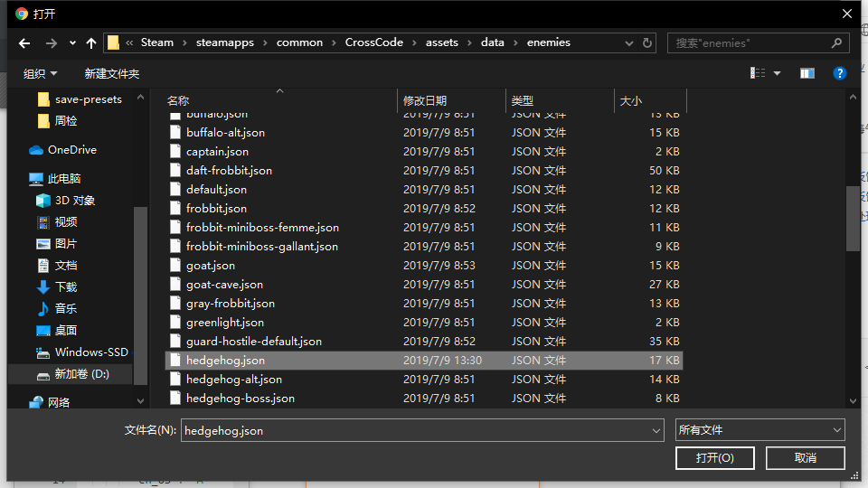Open view options dropdown arrow

click(x=777, y=73)
